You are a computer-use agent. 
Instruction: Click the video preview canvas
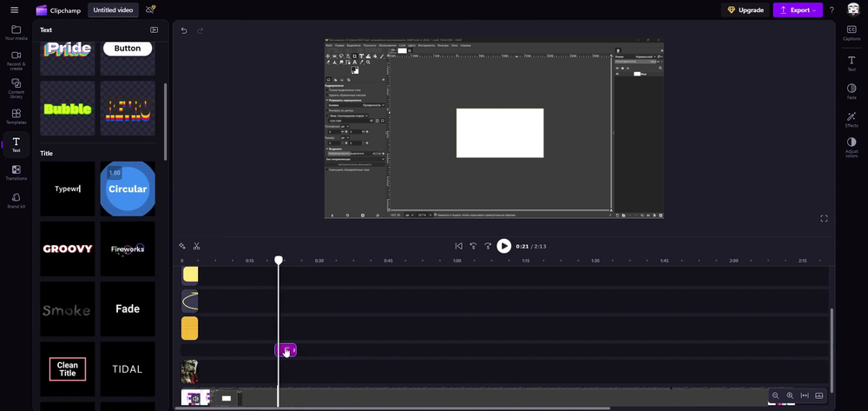pyautogui.click(x=494, y=129)
